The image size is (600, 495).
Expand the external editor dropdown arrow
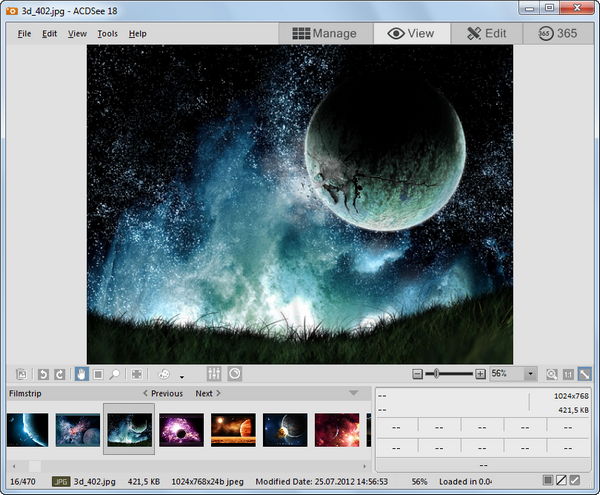[182, 376]
